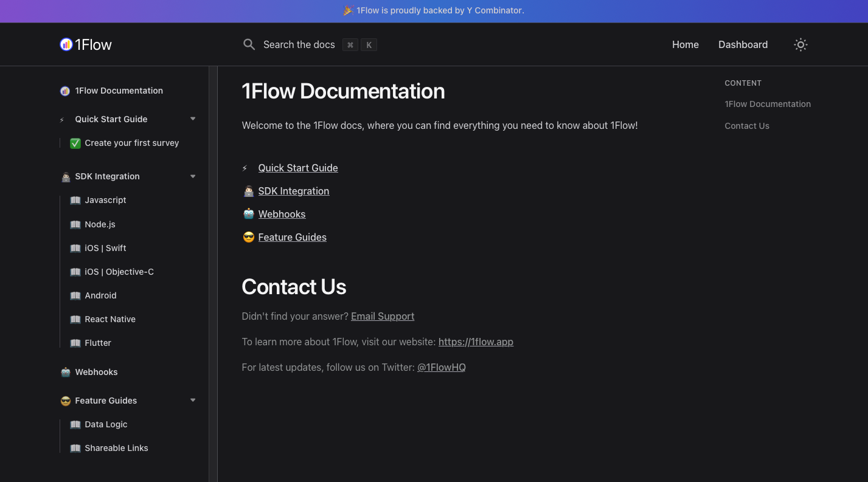Click the ⌘ shortcut key badge

click(350, 45)
